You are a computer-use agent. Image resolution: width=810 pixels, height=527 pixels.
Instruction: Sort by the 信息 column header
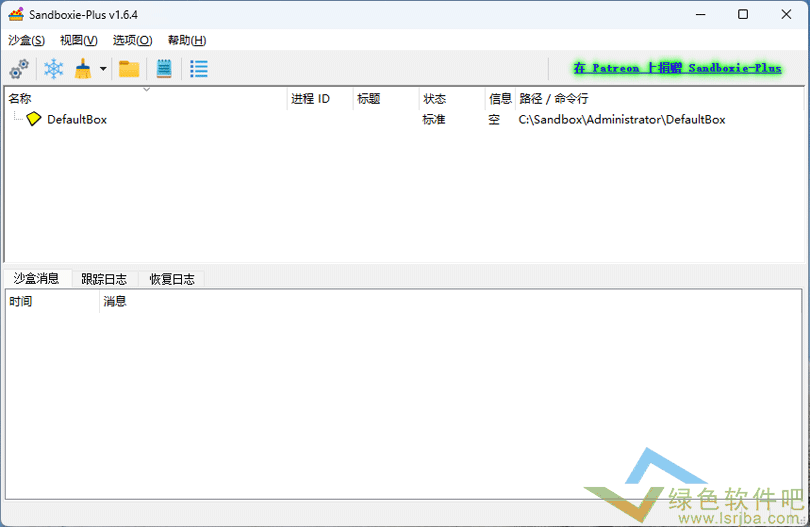[x=500, y=98]
